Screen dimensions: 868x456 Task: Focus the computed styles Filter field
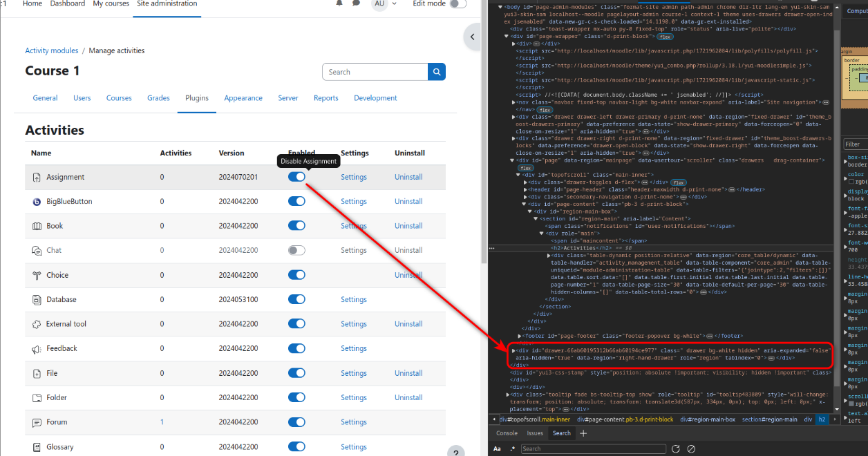(856, 144)
